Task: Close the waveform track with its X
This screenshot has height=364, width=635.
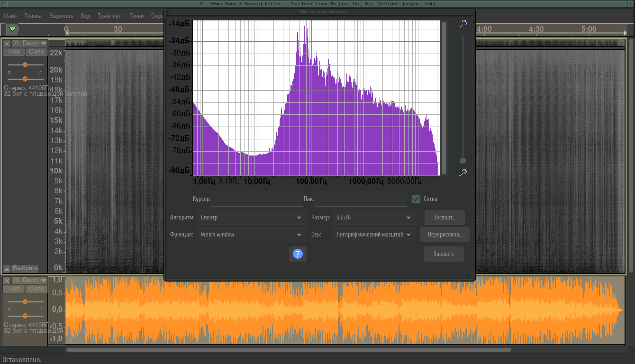Action: click(7, 280)
